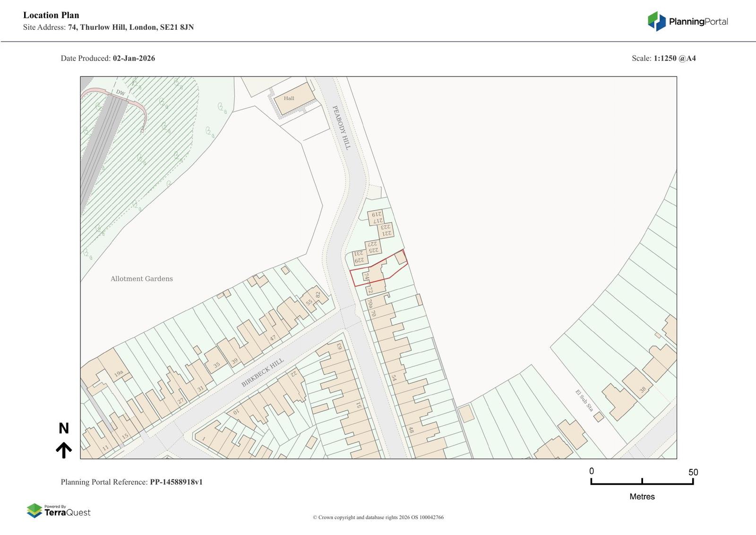The height and width of the screenshot is (535, 756).
Task: Click the PEABODY HILL road label
Action: click(x=342, y=128)
